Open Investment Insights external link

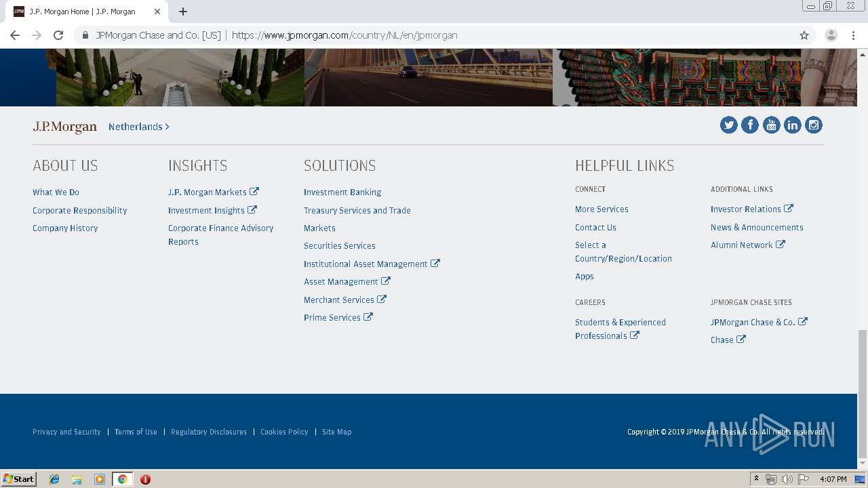pos(212,211)
